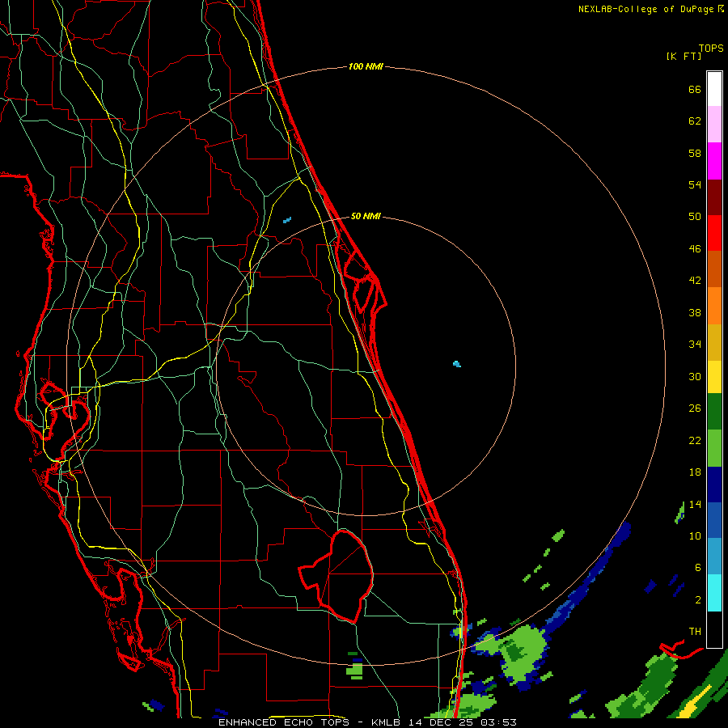
Task: Select the navy blue legend swatch
Action: point(714,485)
